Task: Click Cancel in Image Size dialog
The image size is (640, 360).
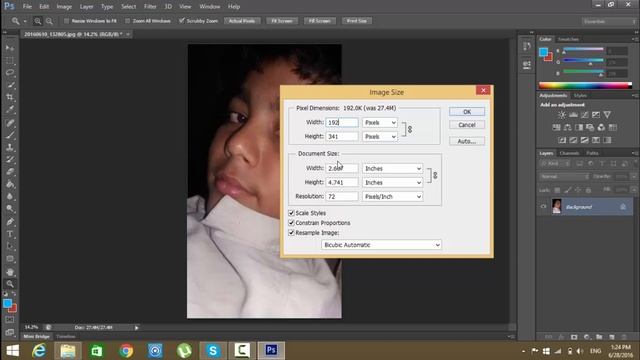Action: (467, 124)
